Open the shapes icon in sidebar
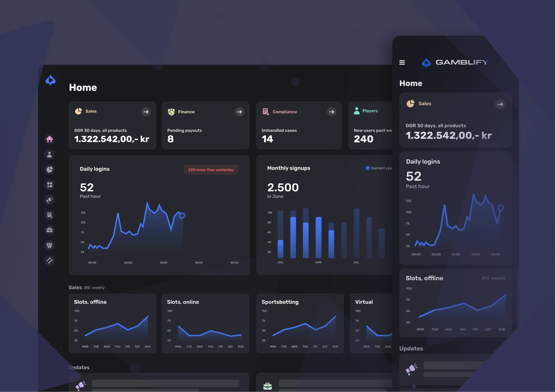The image size is (555, 392). click(49, 185)
